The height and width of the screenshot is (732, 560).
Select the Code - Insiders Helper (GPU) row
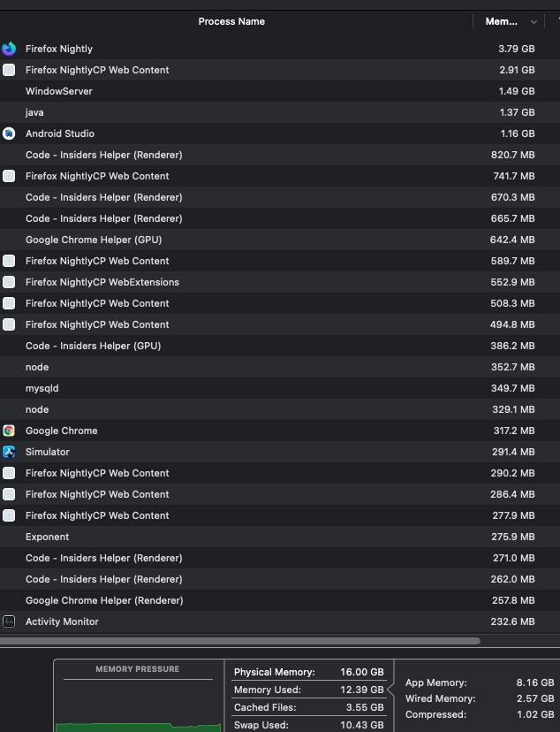click(280, 346)
